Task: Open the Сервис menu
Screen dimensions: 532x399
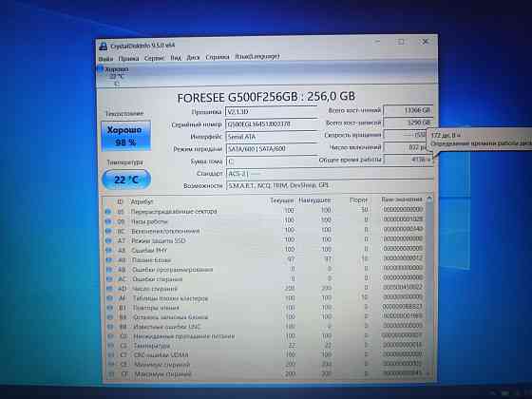Action: [x=154, y=58]
